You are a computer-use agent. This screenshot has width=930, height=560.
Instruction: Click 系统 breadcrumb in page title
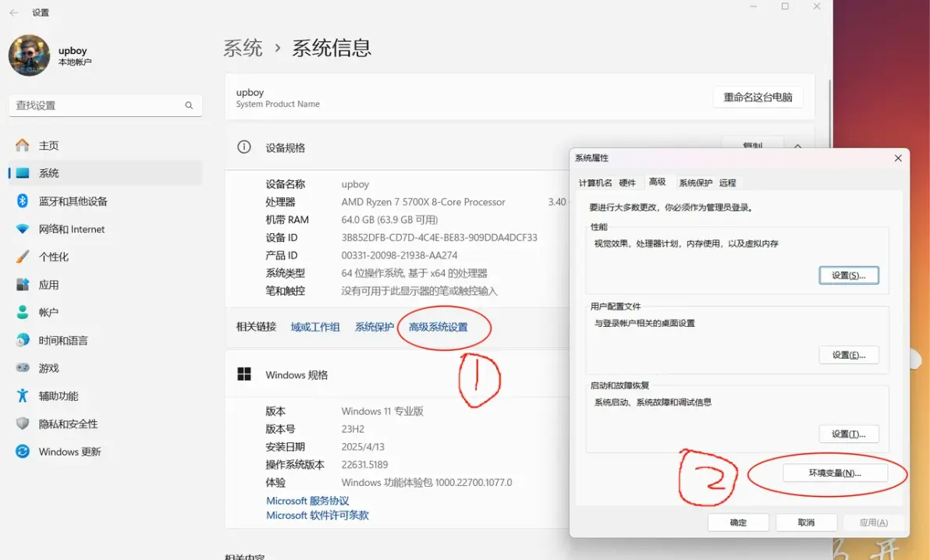(x=243, y=48)
